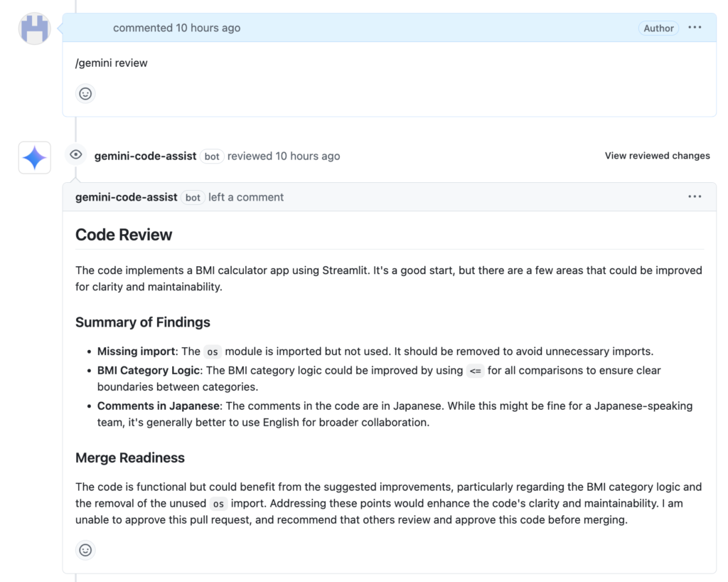Viewport: 728px width, 582px height.
Task: Click the eye icon beside the review event
Action: (x=75, y=154)
